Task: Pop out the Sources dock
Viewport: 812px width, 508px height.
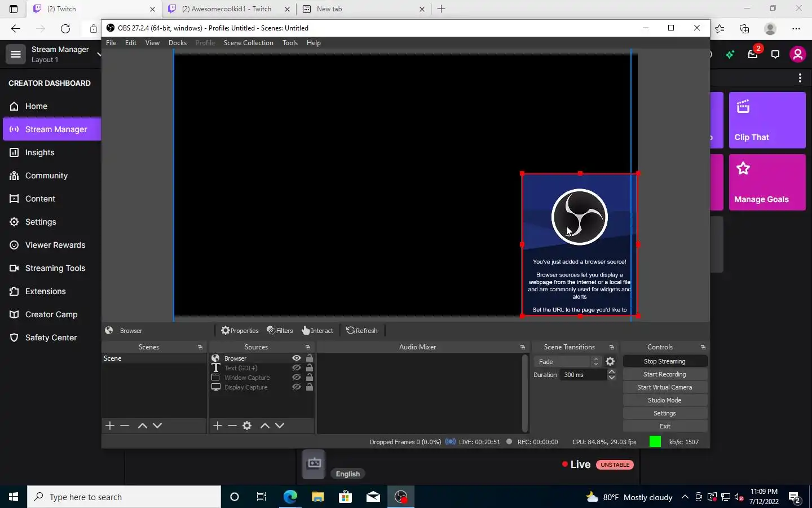Action: (308, 347)
